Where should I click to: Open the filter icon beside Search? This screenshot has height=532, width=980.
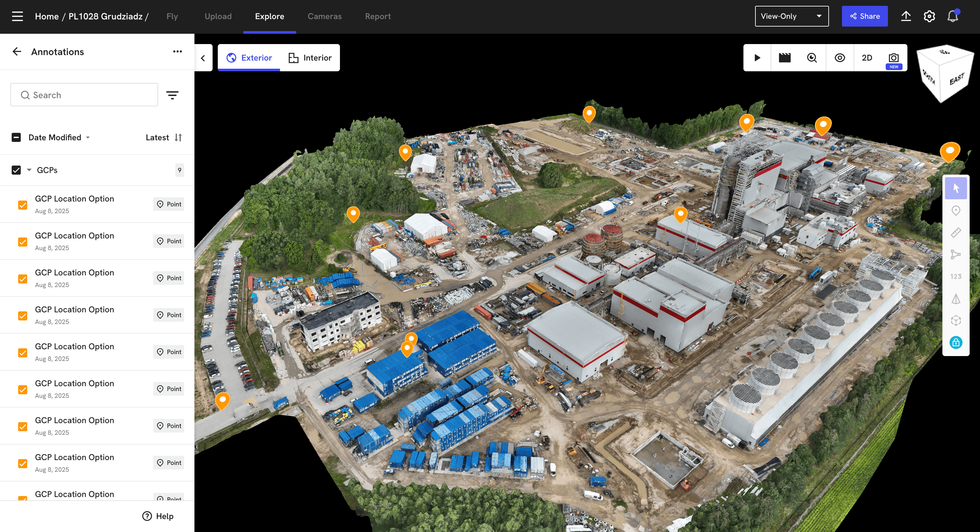pyautogui.click(x=172, y=95)
